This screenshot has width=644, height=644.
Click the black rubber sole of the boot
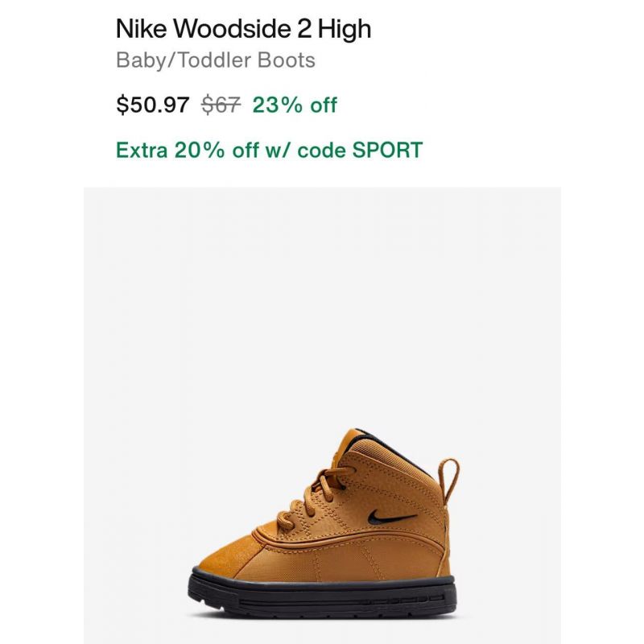click(323, 592)
